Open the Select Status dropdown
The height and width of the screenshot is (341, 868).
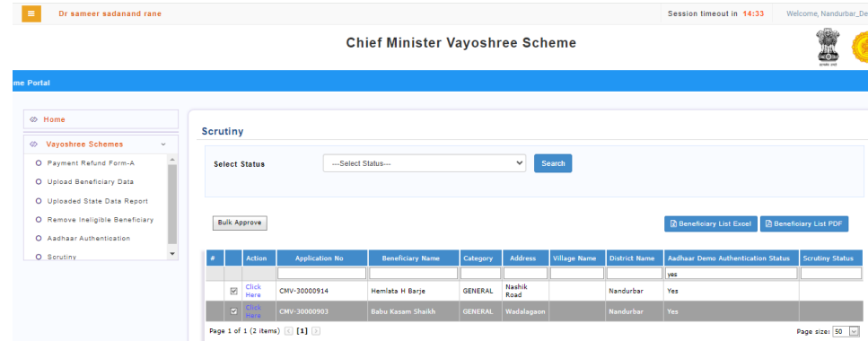coord(424,163)
